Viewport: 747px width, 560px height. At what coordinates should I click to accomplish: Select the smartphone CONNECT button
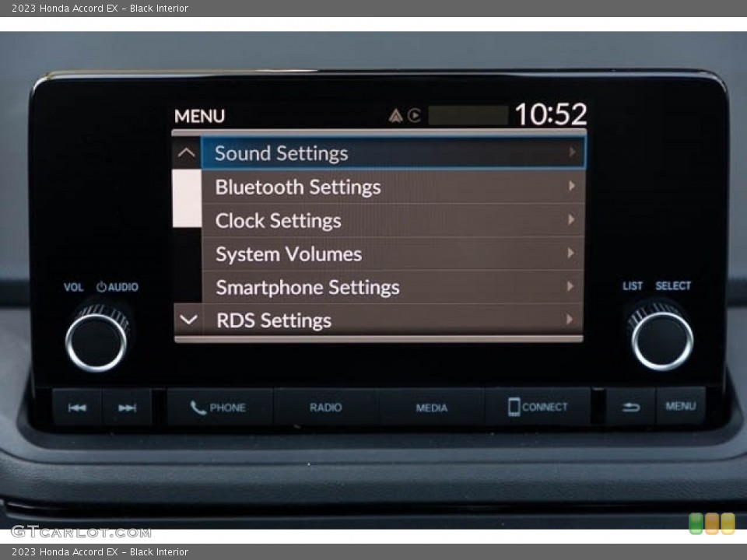pyautogui.click(x=538, y=407)
